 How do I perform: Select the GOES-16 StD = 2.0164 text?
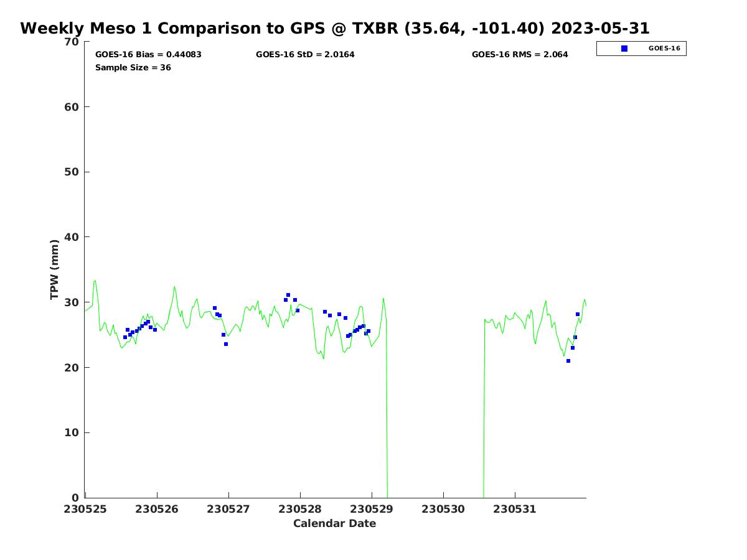pyautogui.click(x=305, y=55)
